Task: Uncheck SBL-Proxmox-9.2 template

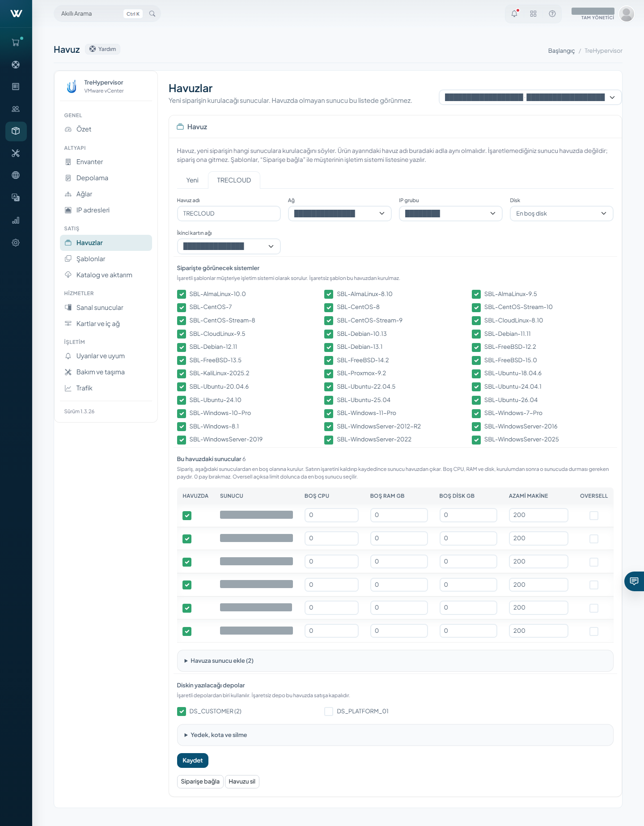Action: coord(329,373)
